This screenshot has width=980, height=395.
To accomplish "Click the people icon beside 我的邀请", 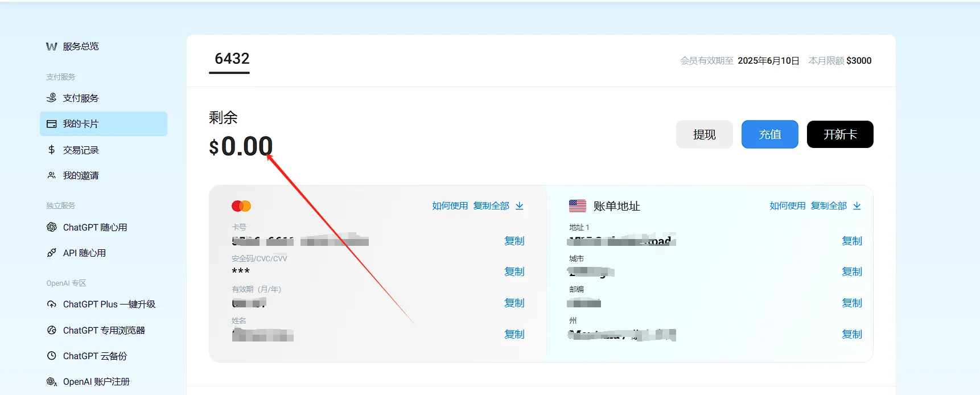I will [x=52, y=175].
